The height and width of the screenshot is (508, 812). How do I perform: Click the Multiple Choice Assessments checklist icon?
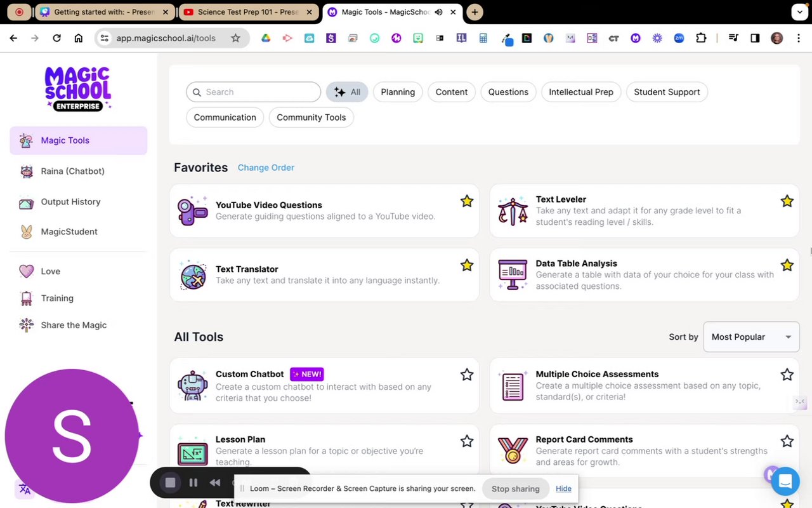pyautogui.click(x=513, y=385)
